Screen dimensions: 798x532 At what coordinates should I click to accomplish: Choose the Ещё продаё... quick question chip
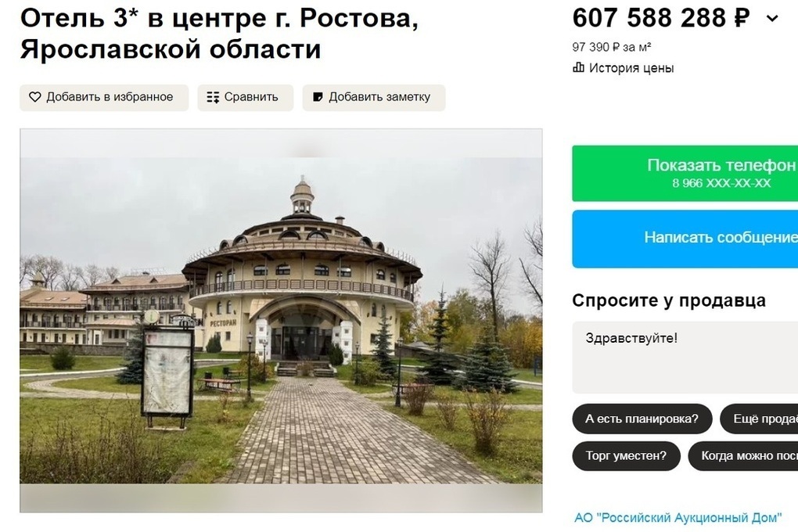click(759, 419)
